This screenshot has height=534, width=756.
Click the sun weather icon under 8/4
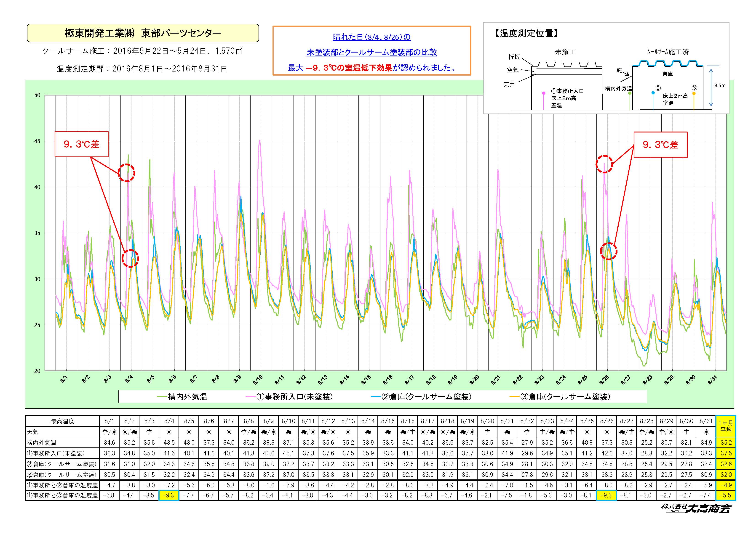point(169,432)
